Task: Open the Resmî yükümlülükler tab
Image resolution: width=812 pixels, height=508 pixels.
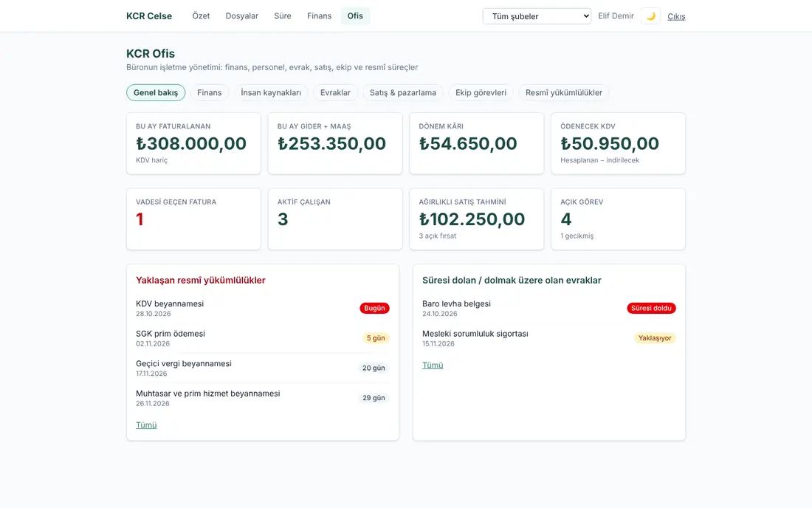Action: 564,93
